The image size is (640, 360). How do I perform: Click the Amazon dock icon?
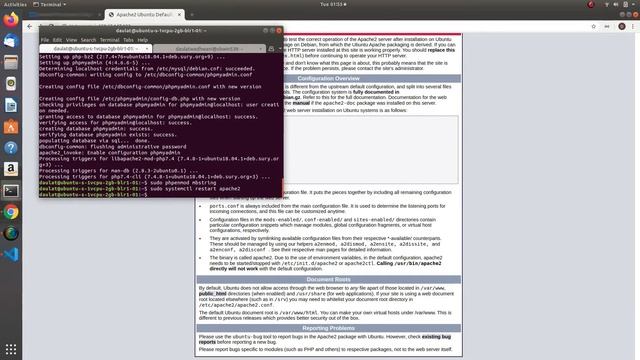[11, 169]
